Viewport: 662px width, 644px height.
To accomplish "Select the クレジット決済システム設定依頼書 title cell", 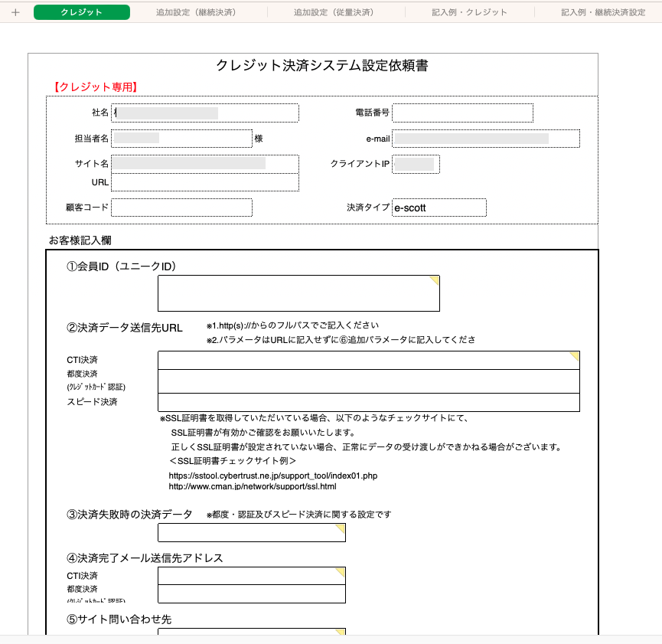I will pos(321,65).
